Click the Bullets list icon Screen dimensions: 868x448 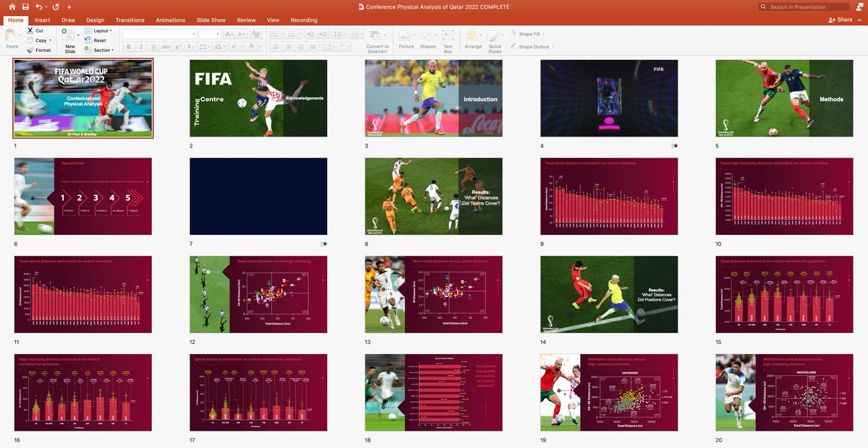tap(274, 34)
